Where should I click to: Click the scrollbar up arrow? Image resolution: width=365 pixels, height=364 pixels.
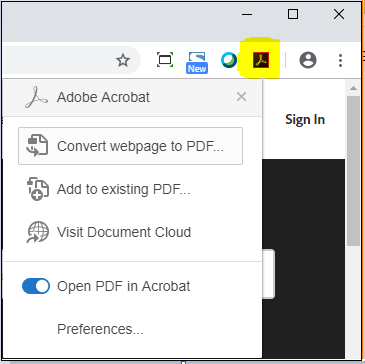pos(353,89)
